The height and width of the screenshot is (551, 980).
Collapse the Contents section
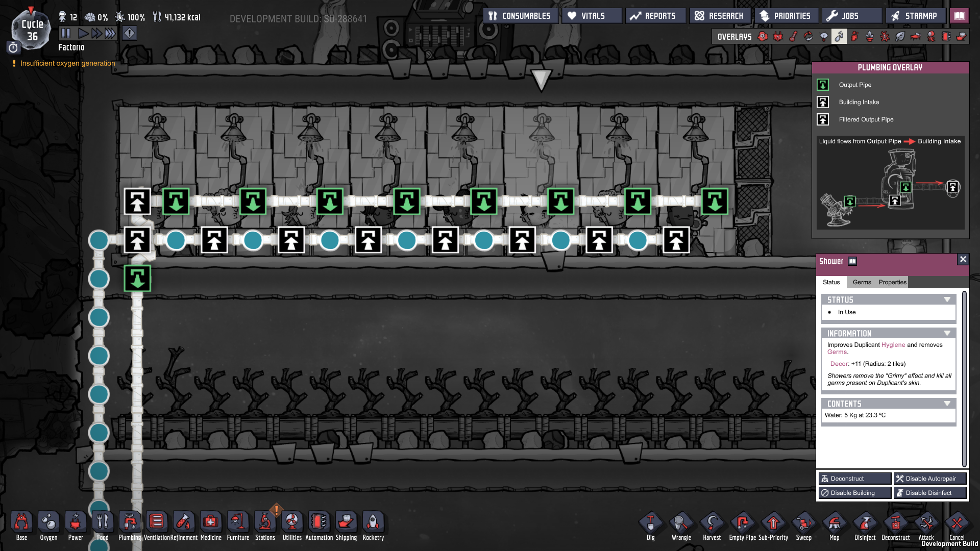pyautogui.click(x=947, y=404)
